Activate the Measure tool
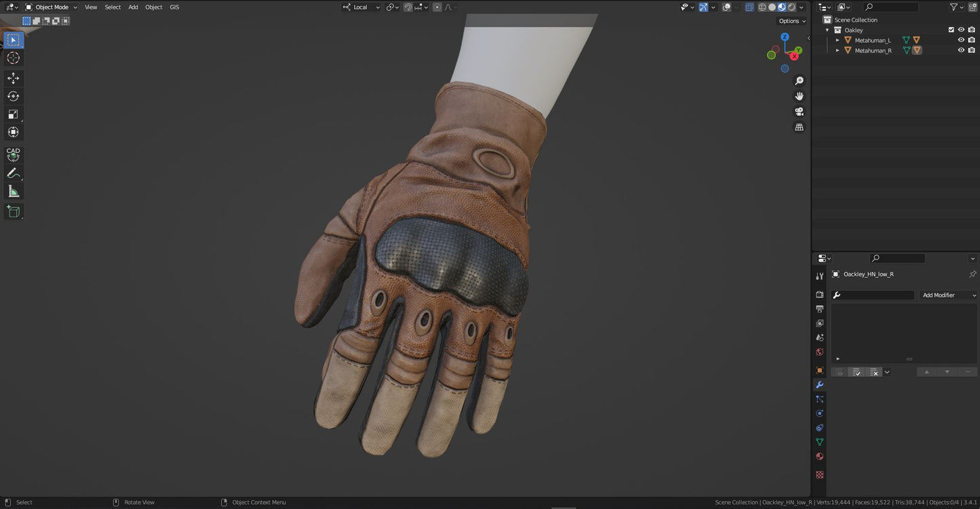Viewport: 980px width, 509px height. [x=13, y=190]
